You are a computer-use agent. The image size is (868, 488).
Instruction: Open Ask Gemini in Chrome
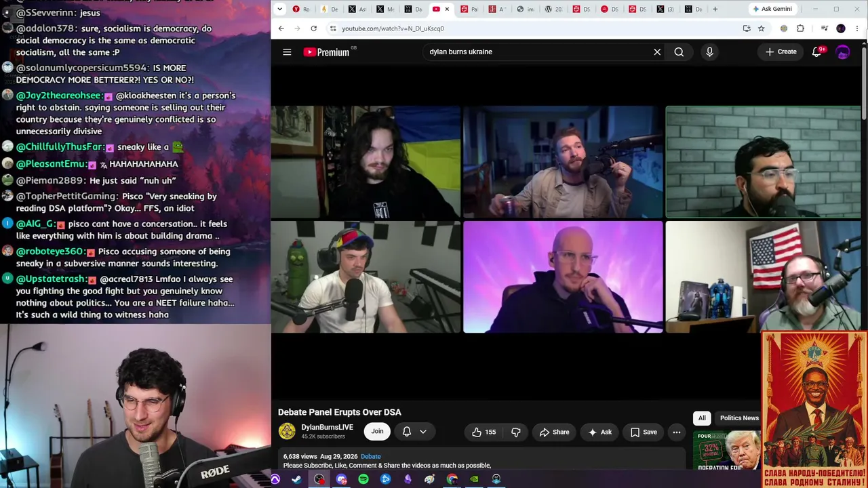click(772, 9)
